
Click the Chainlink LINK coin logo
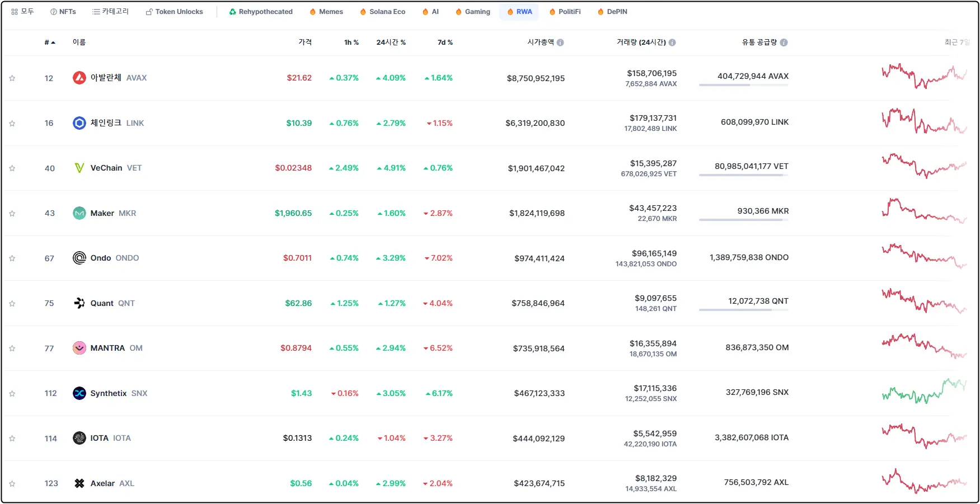(x=79, y=123)
